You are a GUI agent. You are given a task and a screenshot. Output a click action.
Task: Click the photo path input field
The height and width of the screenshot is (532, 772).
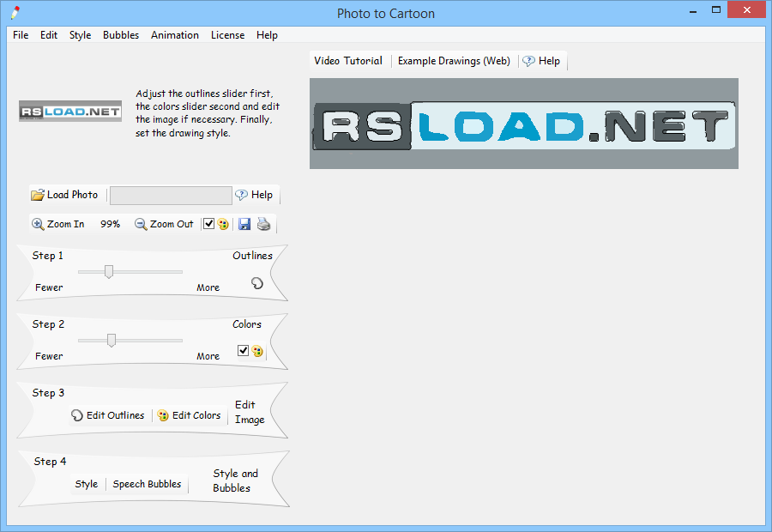point(171,195)
